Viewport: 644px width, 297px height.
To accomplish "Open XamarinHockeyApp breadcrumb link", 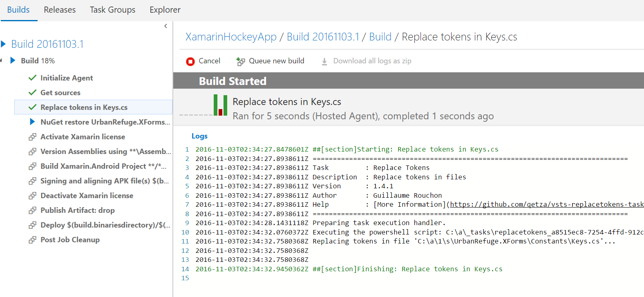I will (x=231, y=37).
